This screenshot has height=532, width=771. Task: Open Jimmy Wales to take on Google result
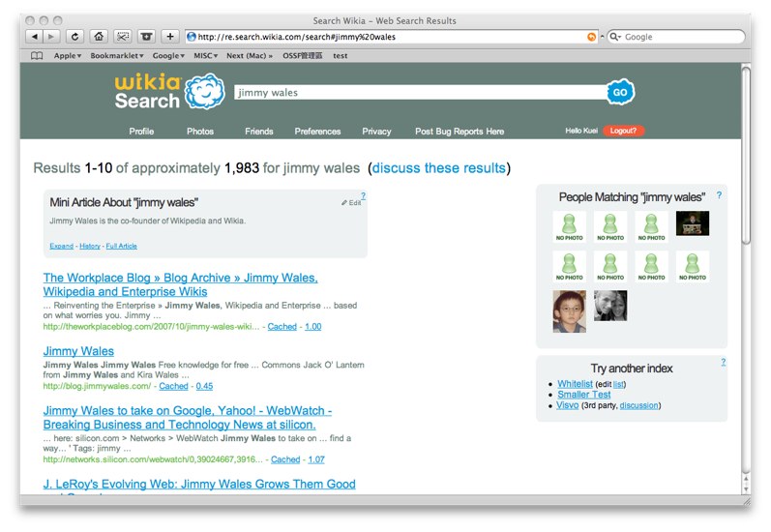click(188, 418)
